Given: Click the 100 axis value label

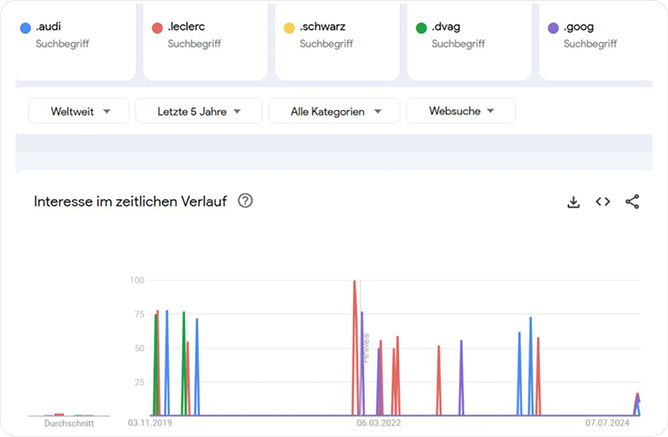Looking at the screenshot, I should pyautogui.click(x=137, y=280).
